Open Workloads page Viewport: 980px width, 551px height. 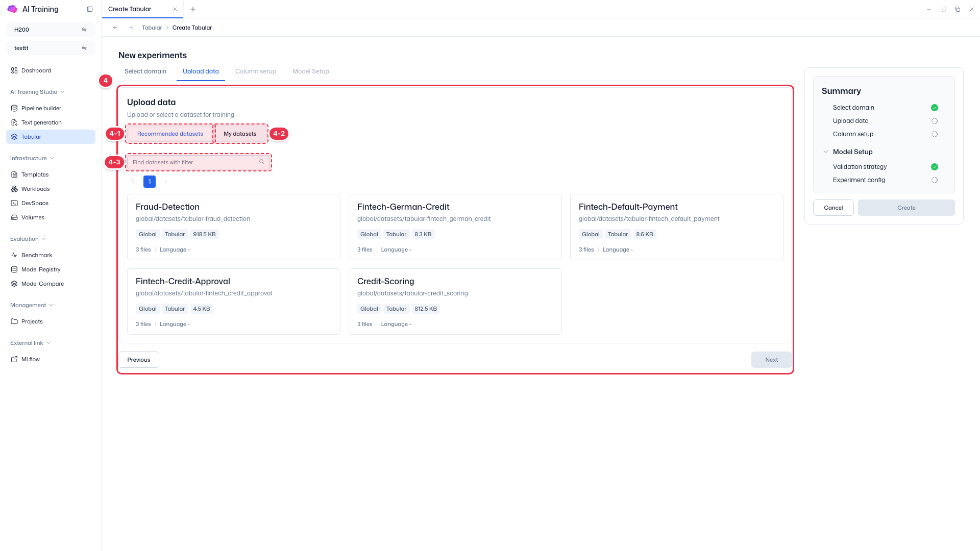51,189
